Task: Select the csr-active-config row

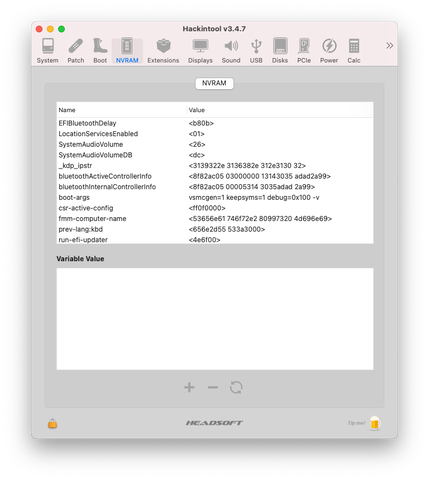Action: point(215,208)
